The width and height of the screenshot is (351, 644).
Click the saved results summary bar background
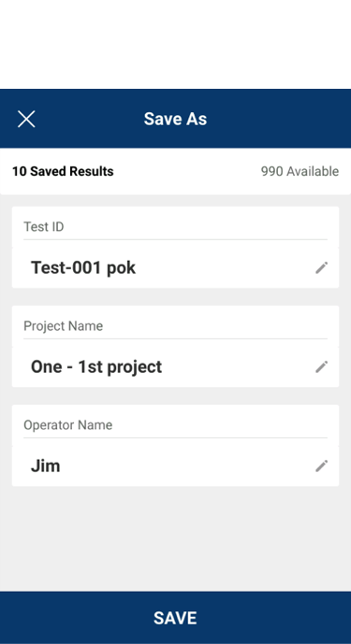[x=187, y=171]
